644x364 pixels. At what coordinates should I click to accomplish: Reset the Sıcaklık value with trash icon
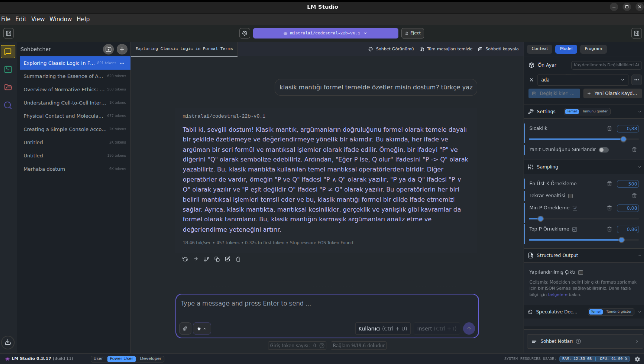click(x=609, y=128)
